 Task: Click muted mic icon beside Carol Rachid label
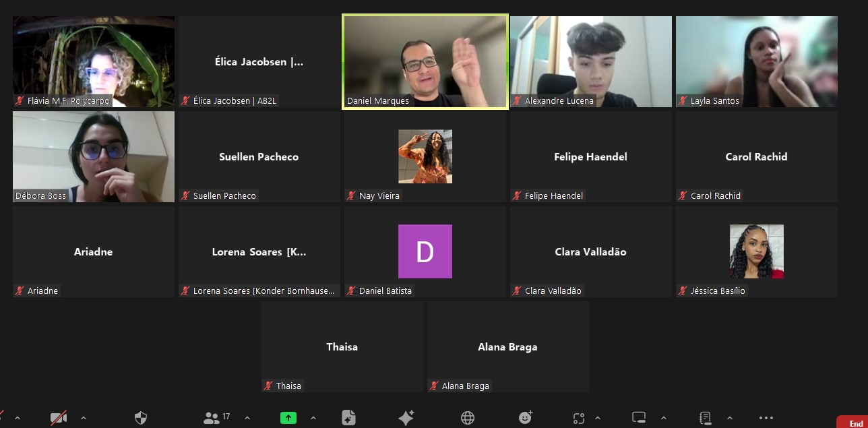(683, 196)
